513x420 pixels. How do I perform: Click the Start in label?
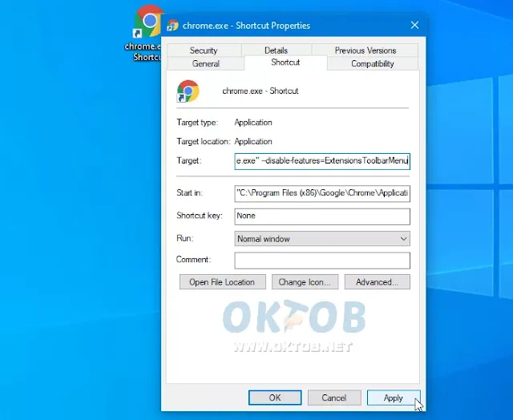tap(189, 192)
